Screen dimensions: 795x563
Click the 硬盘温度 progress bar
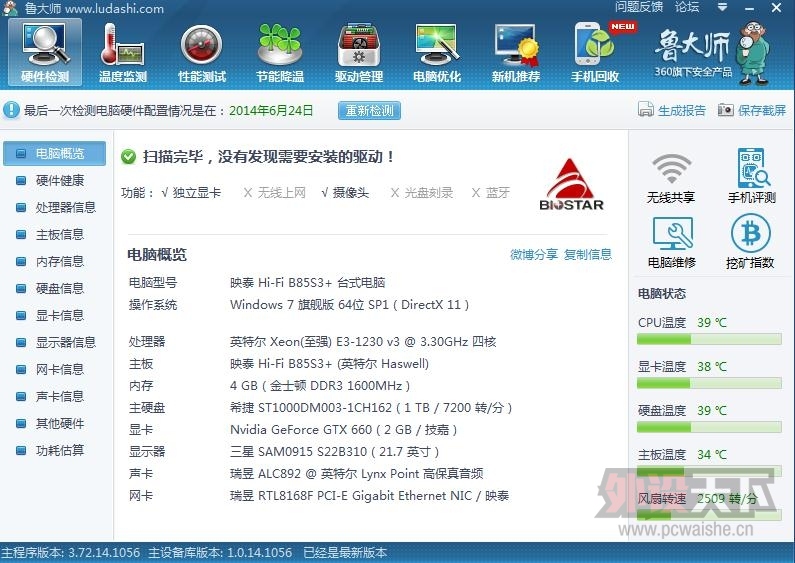click(x=709, y=428)
